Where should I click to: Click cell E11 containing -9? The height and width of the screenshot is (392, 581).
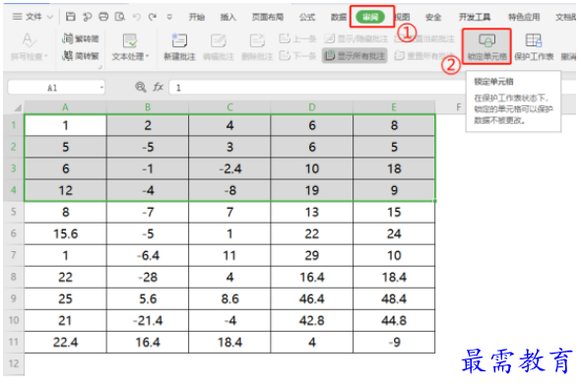pyautogui.click(x=394, y=342)
